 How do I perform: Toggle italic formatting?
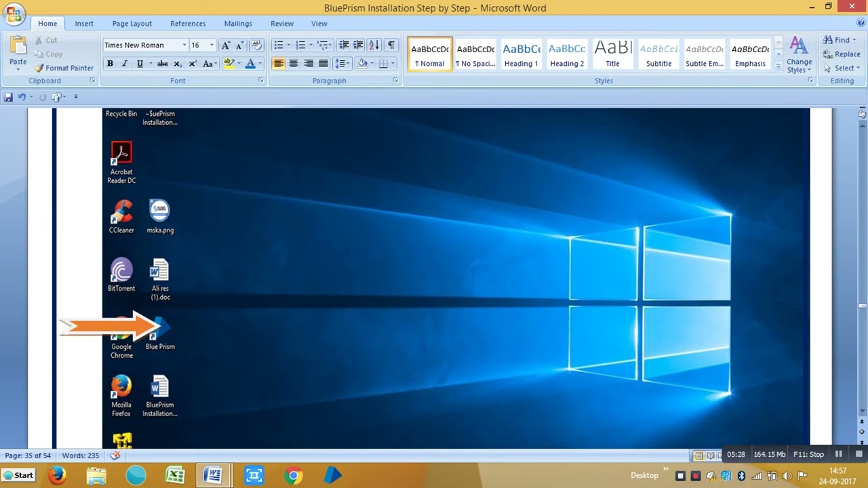point(125,63)
